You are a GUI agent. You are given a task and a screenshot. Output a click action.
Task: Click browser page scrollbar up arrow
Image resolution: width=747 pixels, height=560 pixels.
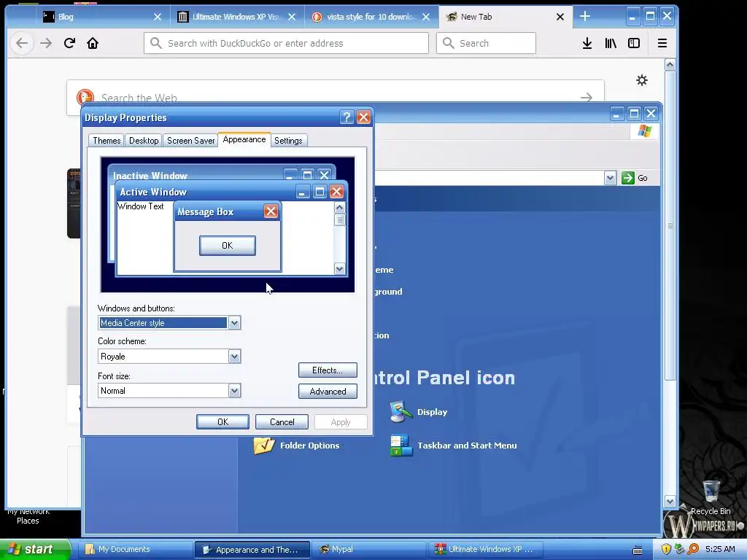(670, 65)
